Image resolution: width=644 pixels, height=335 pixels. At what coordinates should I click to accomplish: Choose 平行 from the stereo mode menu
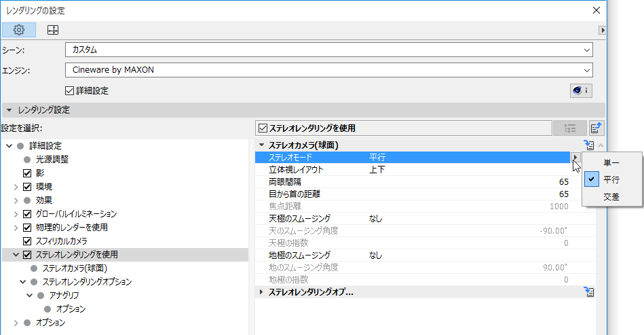click(611, 180)
